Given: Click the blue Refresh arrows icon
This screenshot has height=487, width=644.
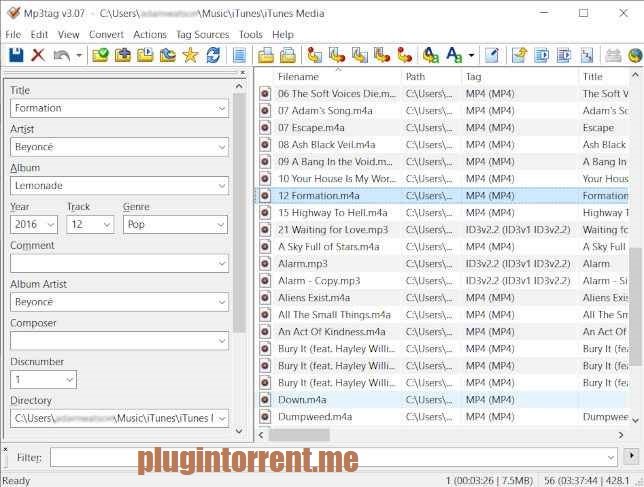Looking at the screenshot, I should [x=213, y=55].
